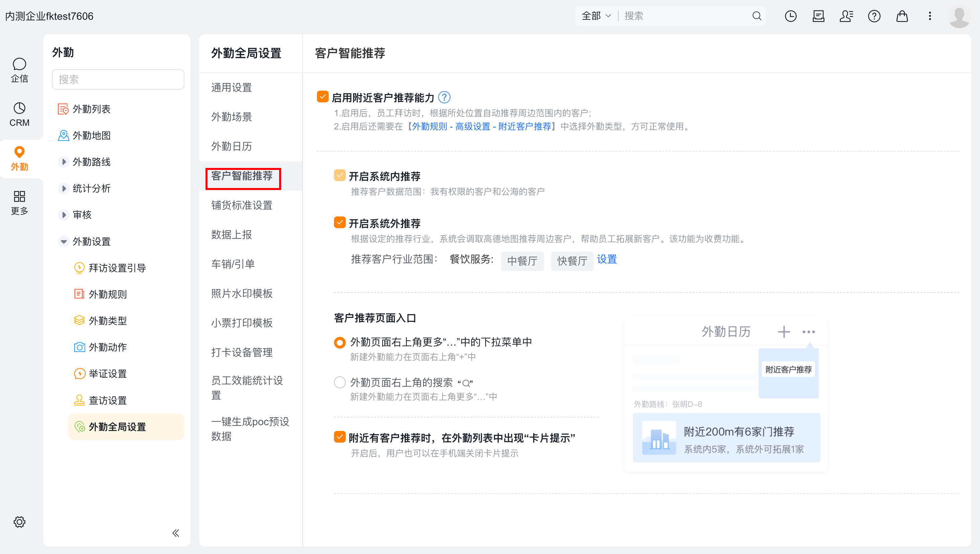
Task: Open the contacts icon in the top bar
Action: point(846,16)
